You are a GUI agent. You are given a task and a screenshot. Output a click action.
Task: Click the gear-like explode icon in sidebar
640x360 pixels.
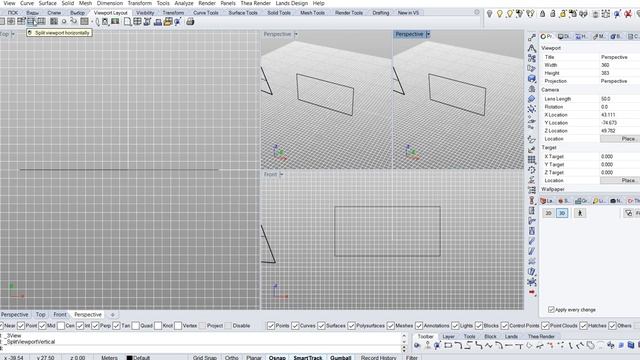(x=531, y=109)
